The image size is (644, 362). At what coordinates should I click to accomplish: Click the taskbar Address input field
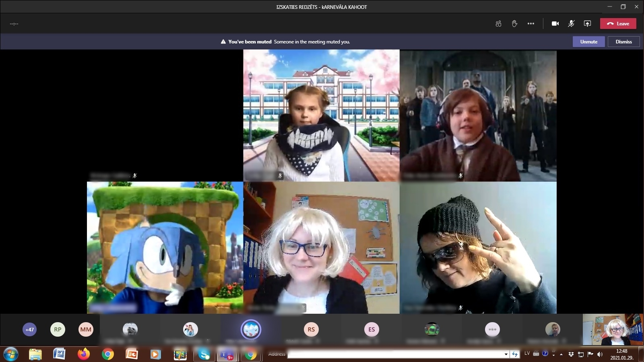[395, 354]
